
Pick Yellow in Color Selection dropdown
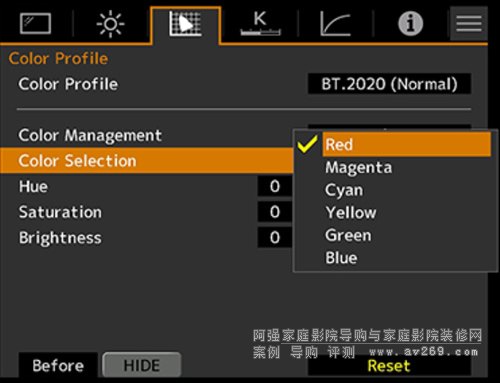coord(351,212)
